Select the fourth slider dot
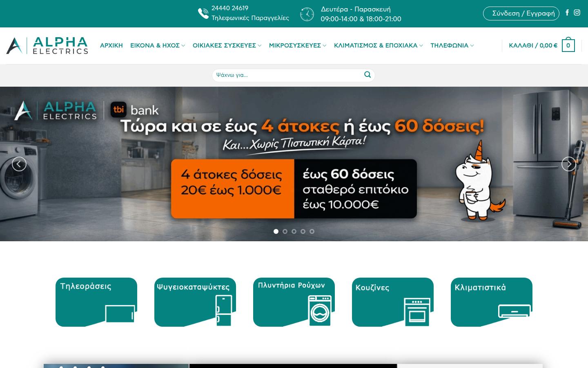 (303, 231)
